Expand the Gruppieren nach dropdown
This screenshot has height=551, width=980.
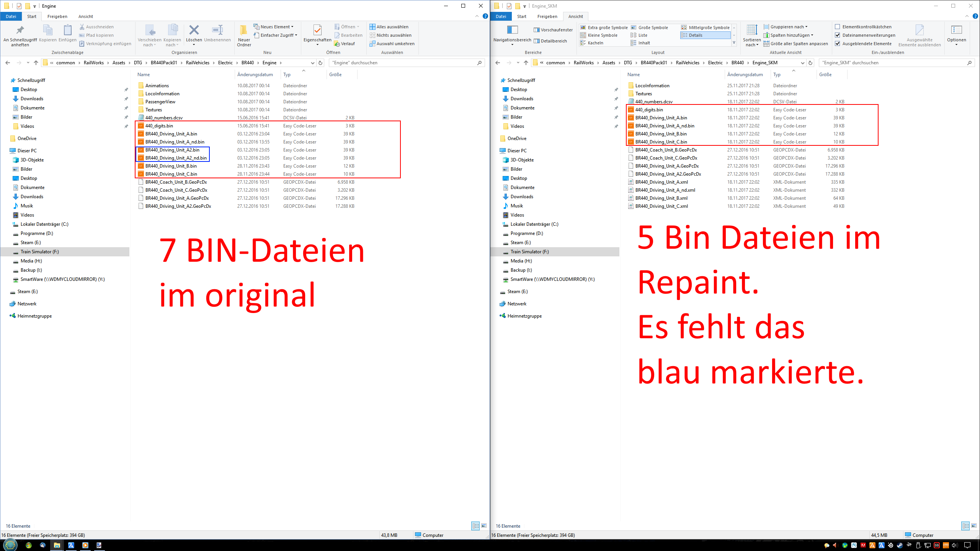[789, 27]
